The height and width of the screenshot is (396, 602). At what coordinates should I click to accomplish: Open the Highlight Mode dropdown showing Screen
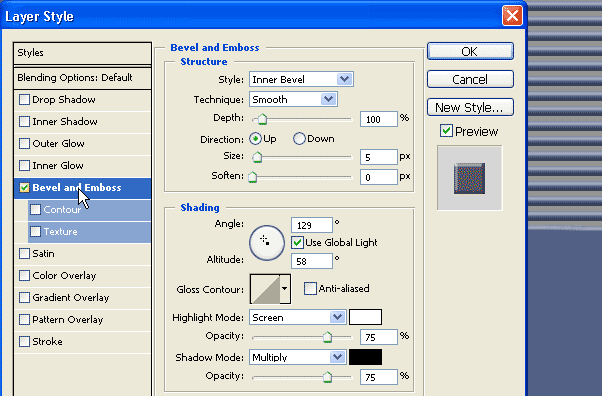(298, 317)
